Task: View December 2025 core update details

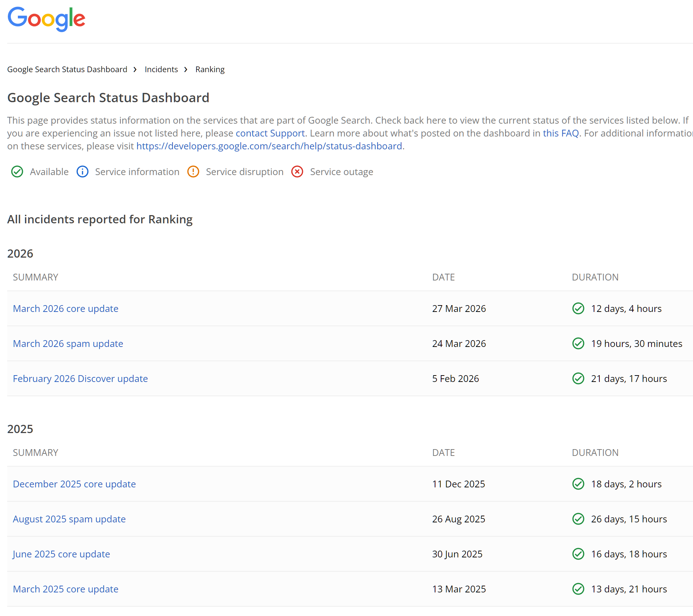Action: coord(74,484)
